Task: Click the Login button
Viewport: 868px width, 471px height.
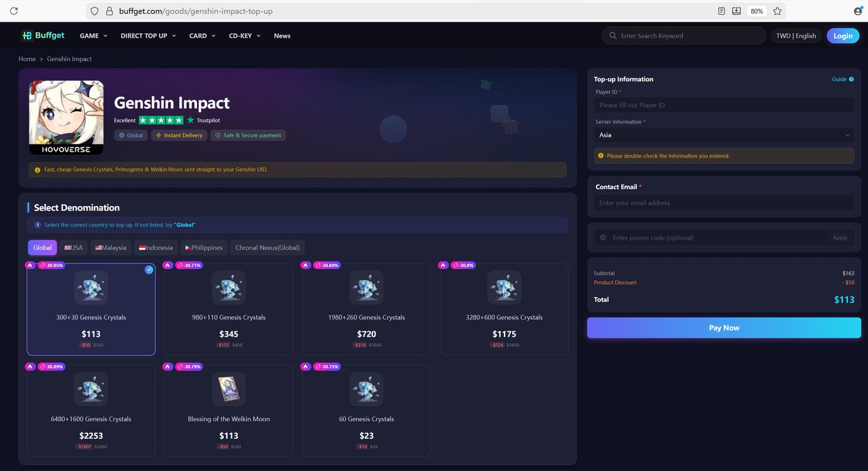Action: [x=843, y=36]
